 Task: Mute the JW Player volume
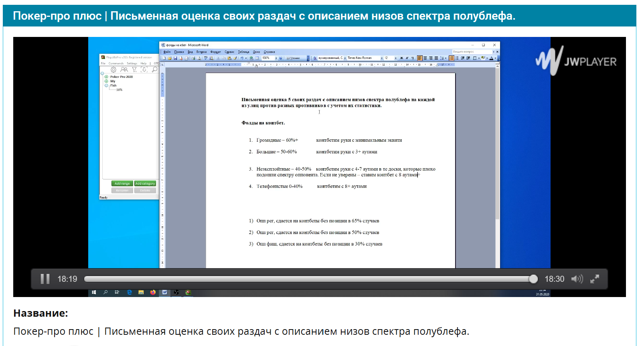pos(577,279)
